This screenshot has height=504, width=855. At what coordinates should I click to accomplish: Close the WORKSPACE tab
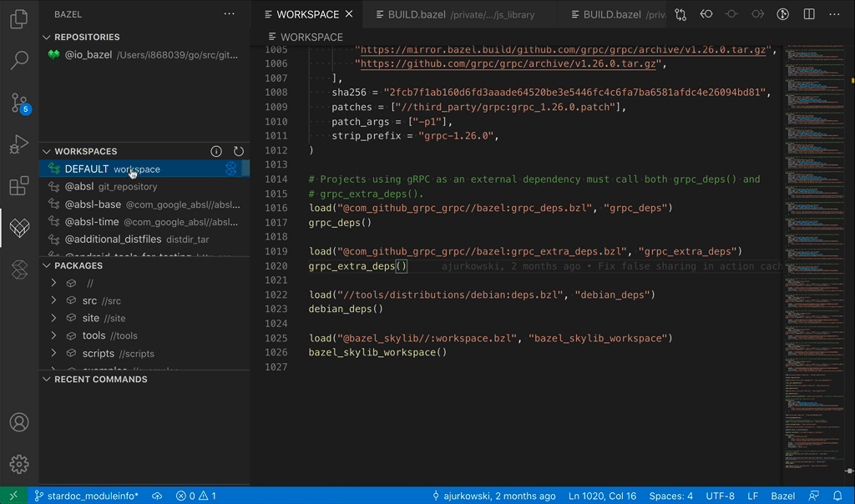[x=349, y=14]
